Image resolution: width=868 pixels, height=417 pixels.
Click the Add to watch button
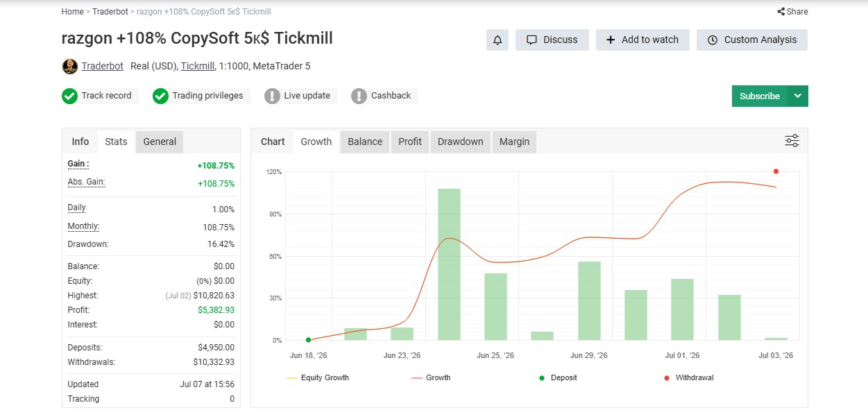pyautogui.click(x=643, y=40)
